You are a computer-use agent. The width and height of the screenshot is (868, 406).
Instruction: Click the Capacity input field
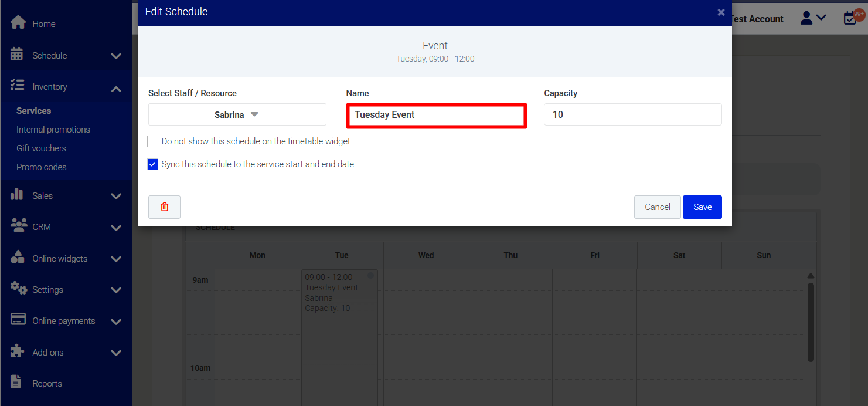(x=632, y=115)
